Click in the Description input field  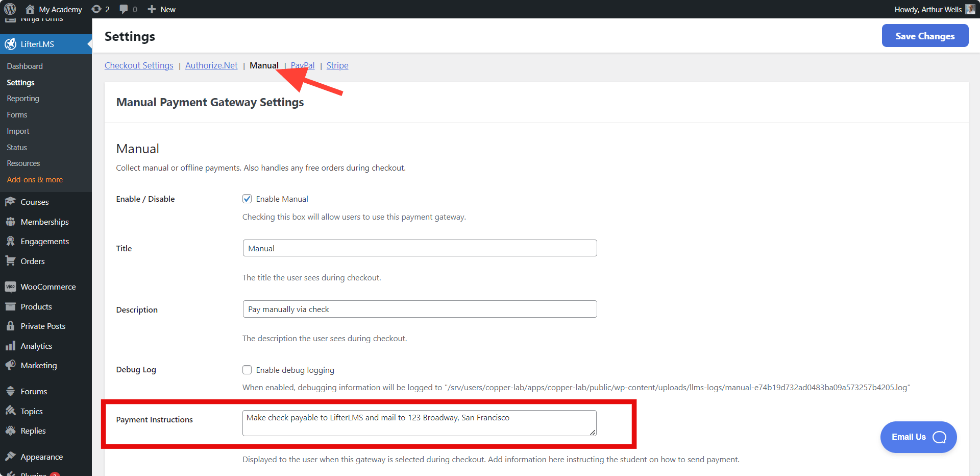pos(420,309)
